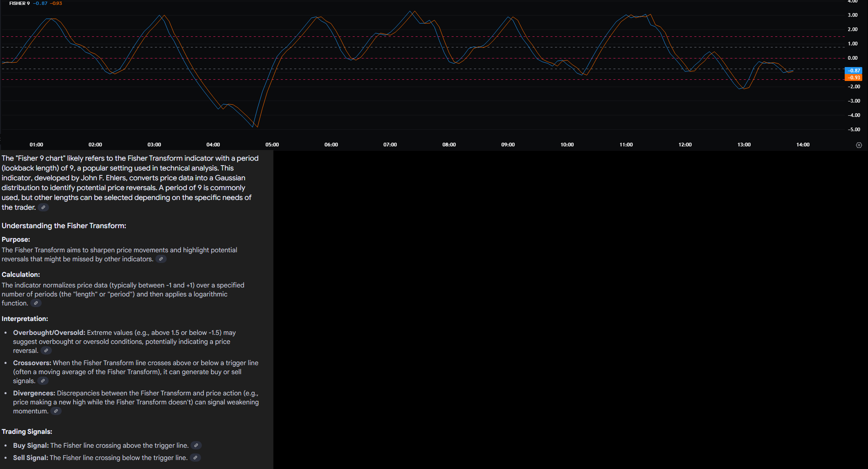Click the 04:00 time axis label
The width and height of the screenshot is (868, 469).
point(213,145)
